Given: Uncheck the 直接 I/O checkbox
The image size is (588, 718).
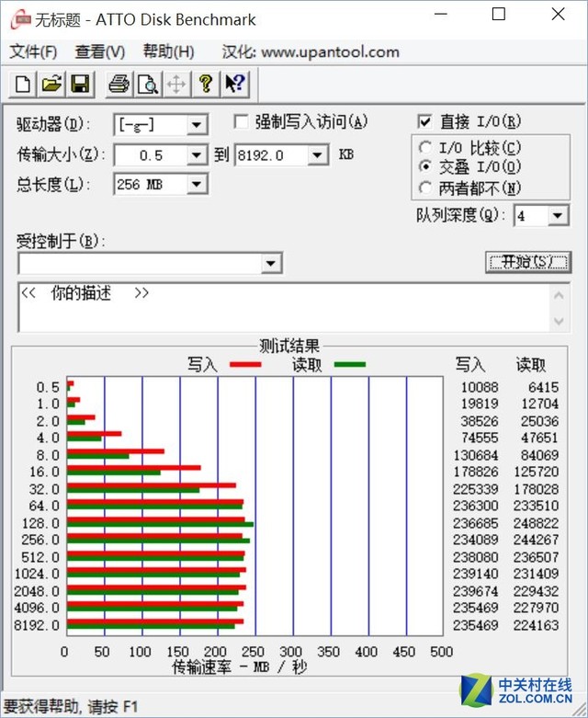Looking at the screenshot, I should 424,121.
